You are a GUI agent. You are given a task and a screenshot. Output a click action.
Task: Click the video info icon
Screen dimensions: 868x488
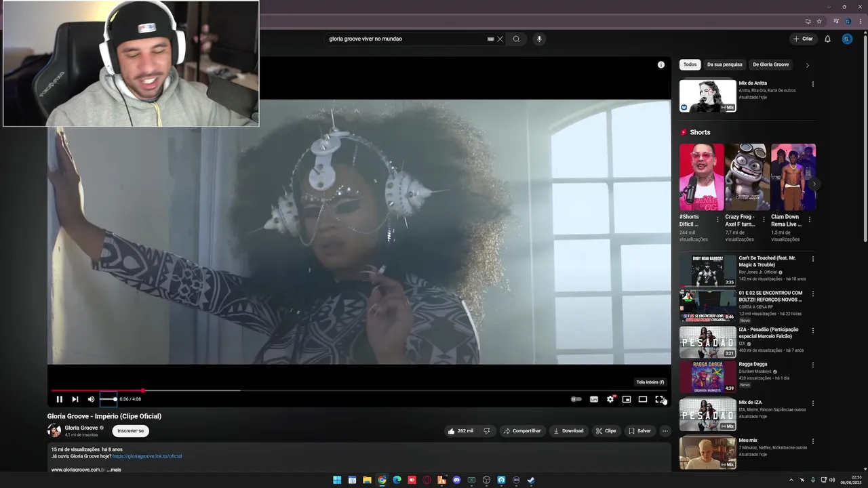661,64
